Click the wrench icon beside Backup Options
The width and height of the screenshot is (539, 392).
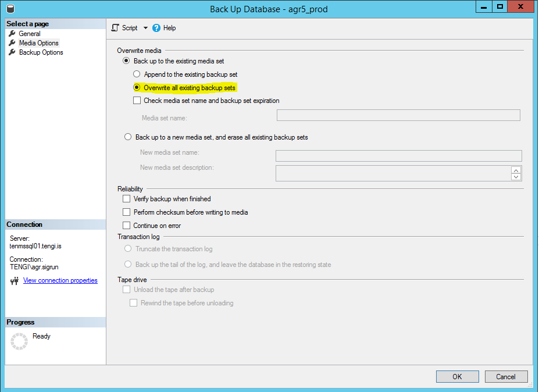click(x=12, y=52)
